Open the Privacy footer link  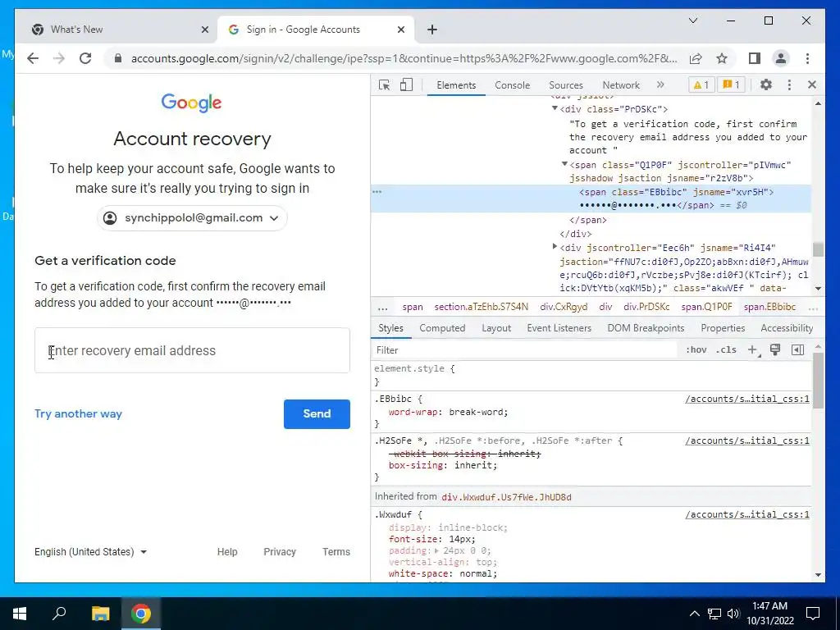[x=280, y=552]
